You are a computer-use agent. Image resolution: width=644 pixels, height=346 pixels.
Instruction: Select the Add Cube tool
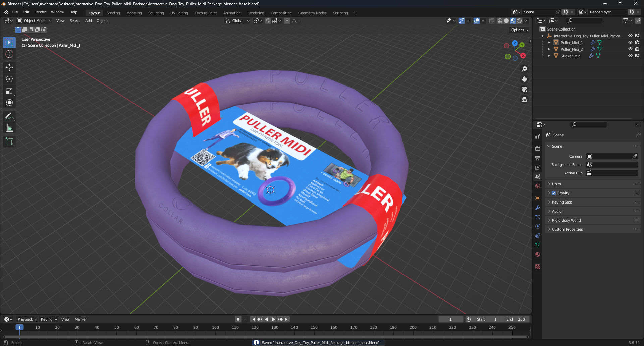click(x=9, y=141)
